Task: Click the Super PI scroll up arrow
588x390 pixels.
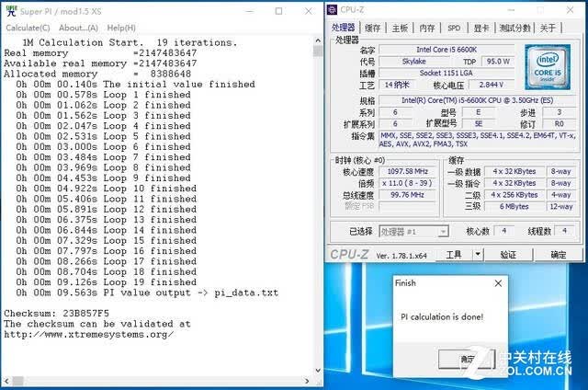Action: click(x=318, y=40)
